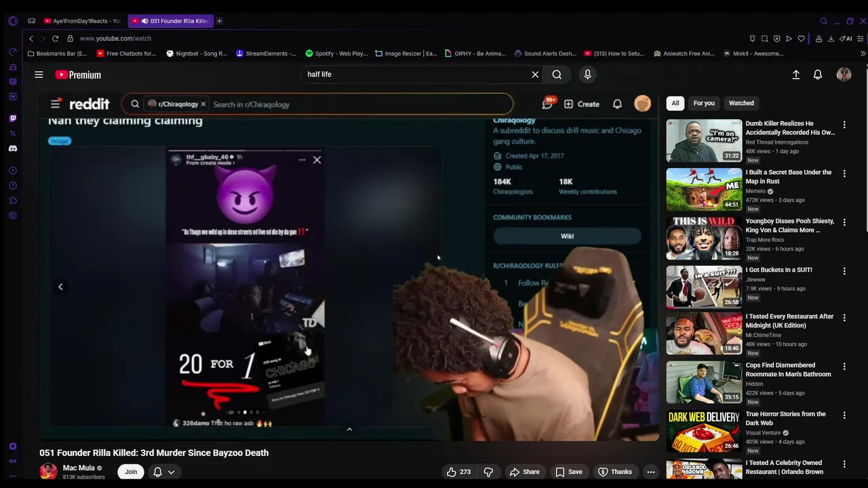Open the Twitch sidebar icon

(13, 119)
